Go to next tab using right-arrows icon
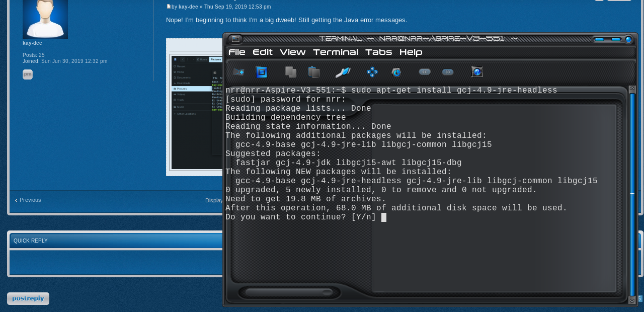The image size is (644, 312). click(x=448, y=72)
